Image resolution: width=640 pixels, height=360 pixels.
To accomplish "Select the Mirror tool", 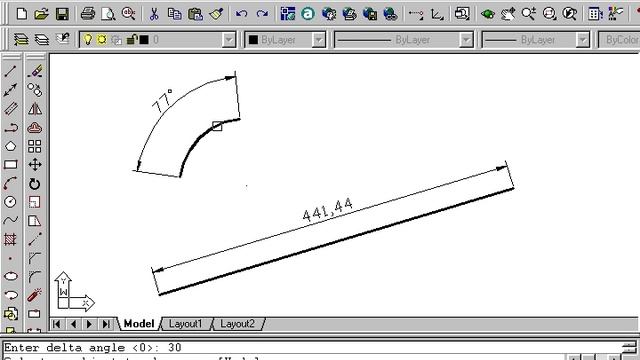I will (x=35, y=109).
